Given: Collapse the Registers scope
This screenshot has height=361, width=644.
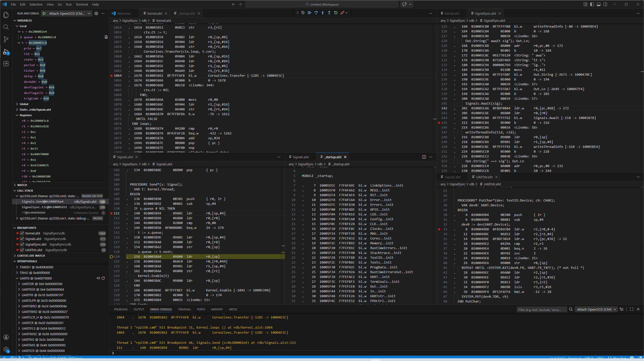Looking at the screenshot, I should 17,115.
